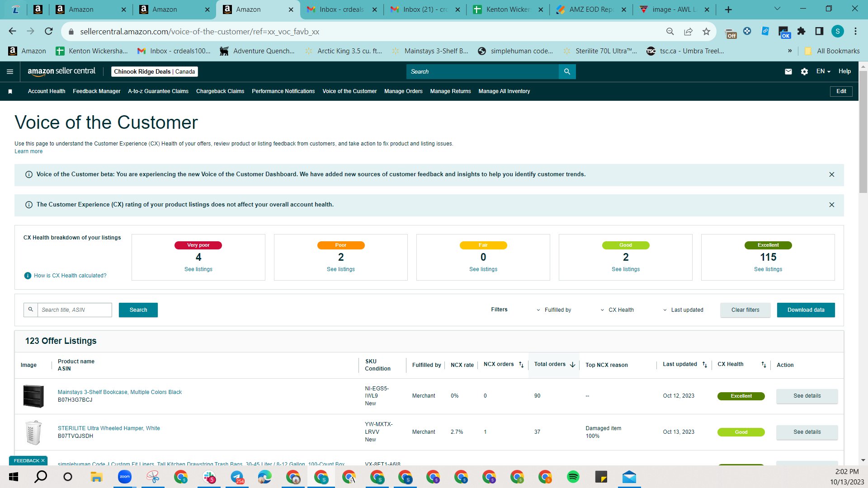Reload the page with browser refresh button
This screenshot has width=868, height=488.
tap(49, 31)
